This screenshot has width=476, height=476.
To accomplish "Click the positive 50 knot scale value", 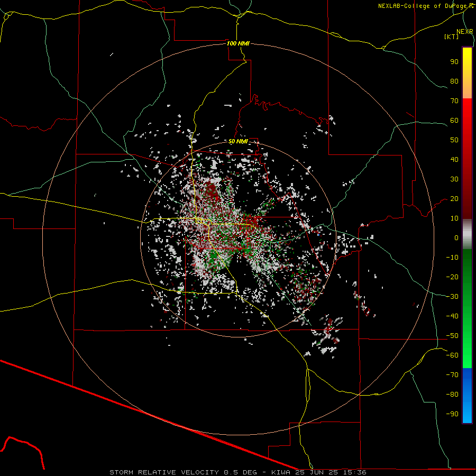I will pyautogui.click(x=454, y=140).
